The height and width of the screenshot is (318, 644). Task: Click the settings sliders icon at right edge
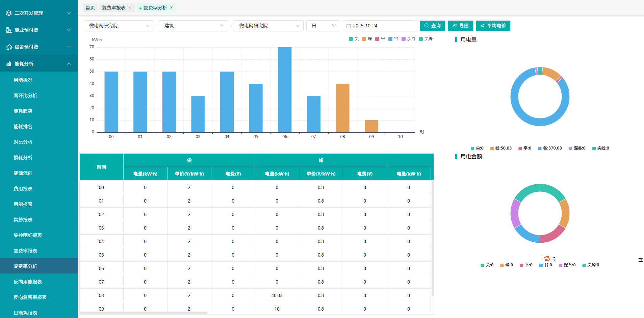click(640, 260)
